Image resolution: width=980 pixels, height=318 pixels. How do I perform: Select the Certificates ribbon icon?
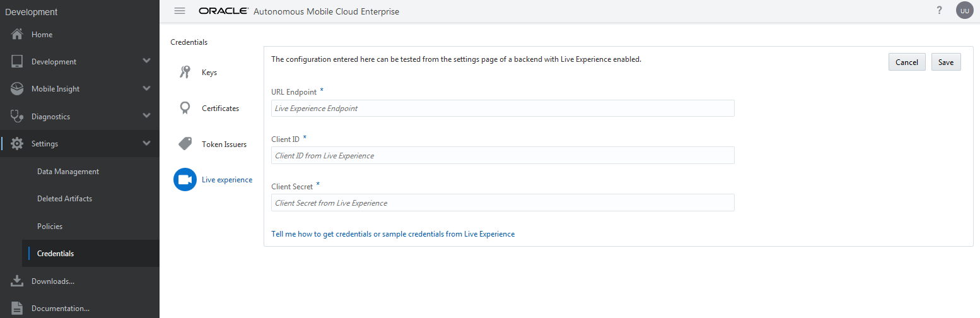point(185,109)
